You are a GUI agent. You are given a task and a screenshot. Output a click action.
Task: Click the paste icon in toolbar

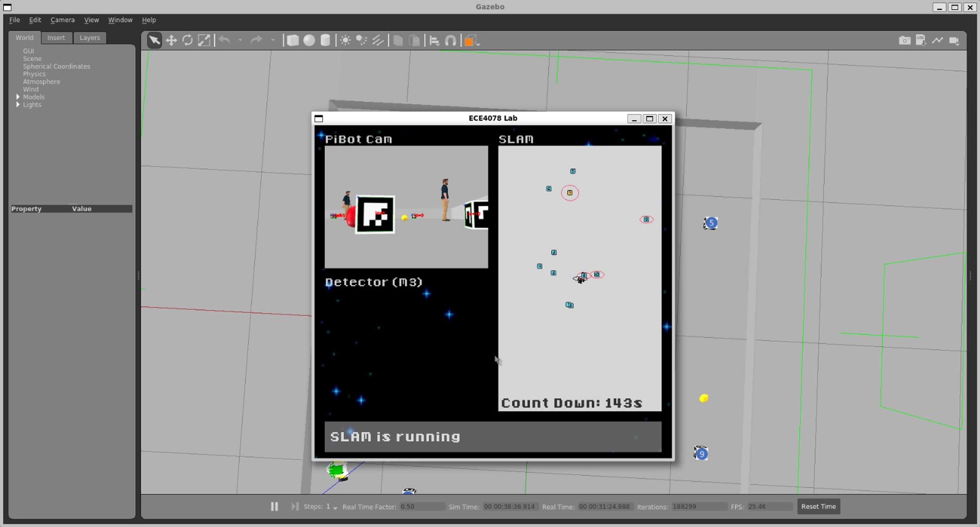pyautogui.click(x=414, y=40)
